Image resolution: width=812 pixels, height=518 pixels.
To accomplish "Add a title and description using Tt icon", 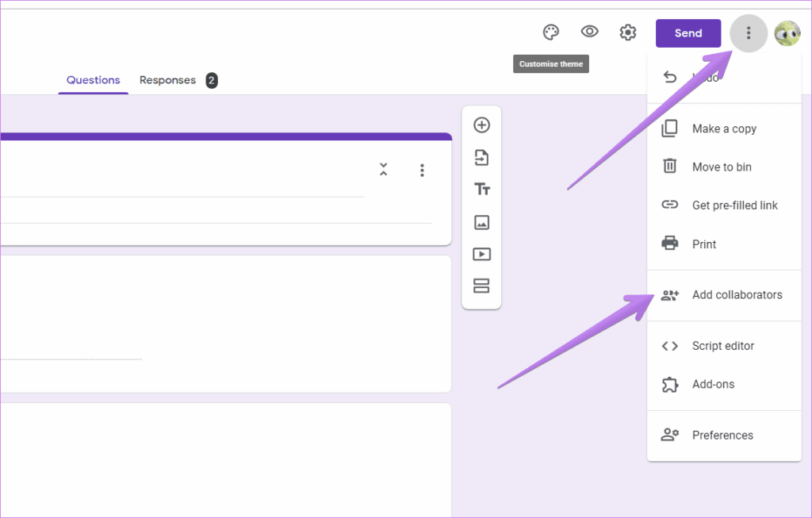I will (x=481, y=190).
